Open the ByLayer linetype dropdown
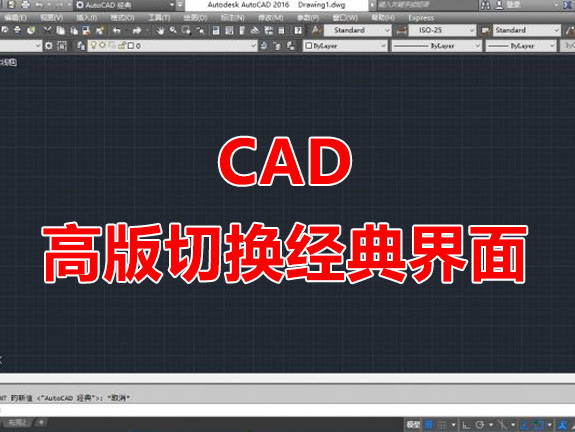 [436, 46]
